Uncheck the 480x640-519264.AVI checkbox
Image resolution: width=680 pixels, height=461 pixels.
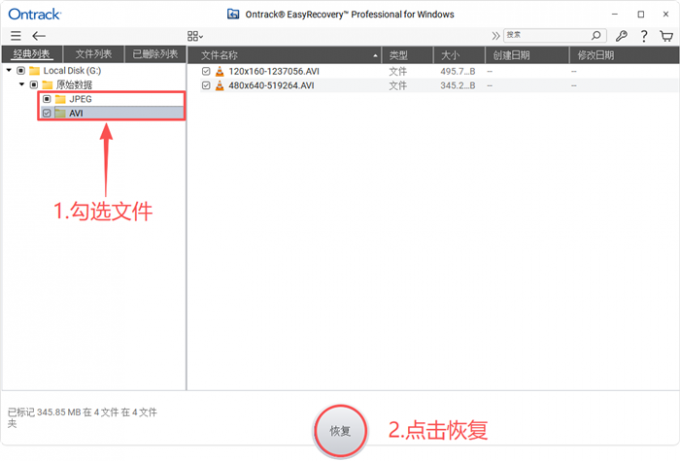tap(206, 85)
